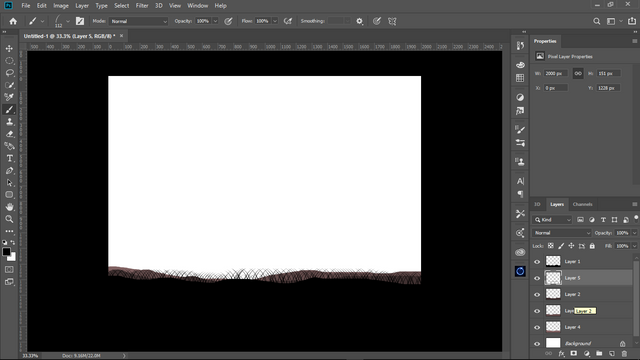The width and height of the screenshot is (640, 360).
Task: Hide Layer 2 with eye icon
Action: [537, 294]
